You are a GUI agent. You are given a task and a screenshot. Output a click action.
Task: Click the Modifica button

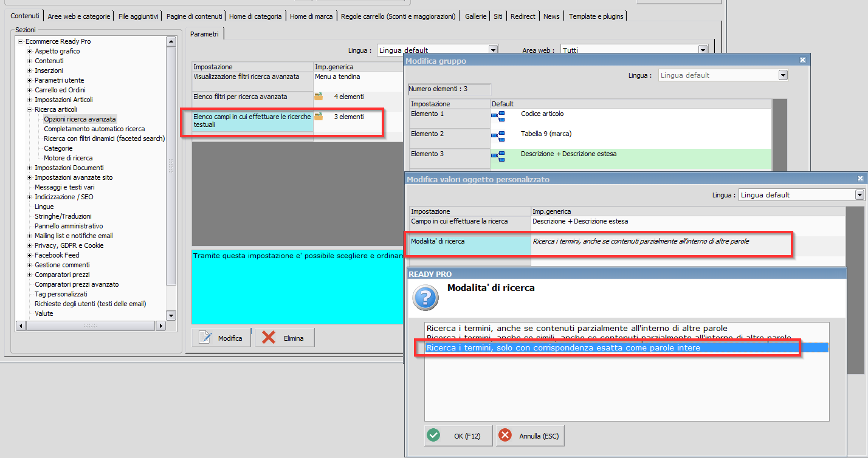(x=221, y=338)
